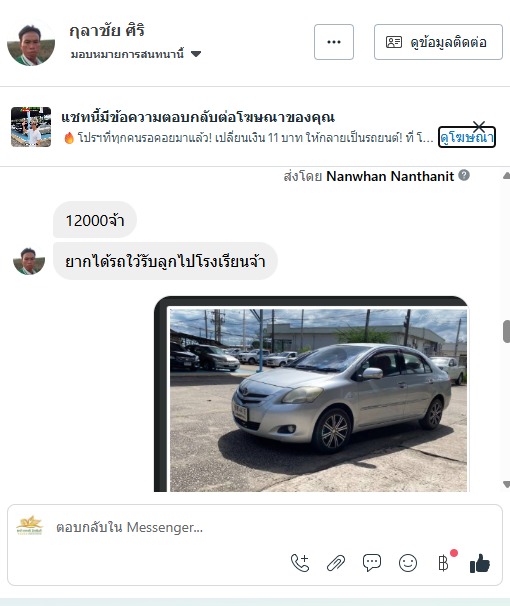The height and width of the screenshot is (606, 510).
Task: Attach a file with the paperclip icon
Action: (x=336, y=563)
